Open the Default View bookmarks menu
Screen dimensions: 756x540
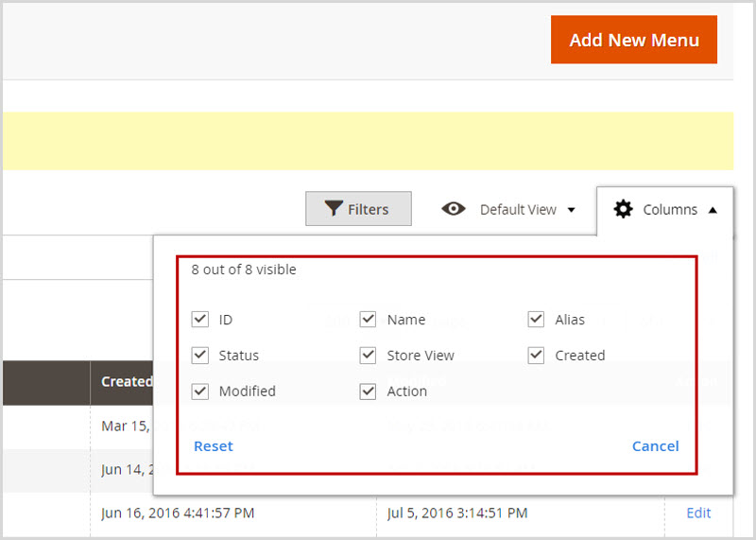[517, 209]
